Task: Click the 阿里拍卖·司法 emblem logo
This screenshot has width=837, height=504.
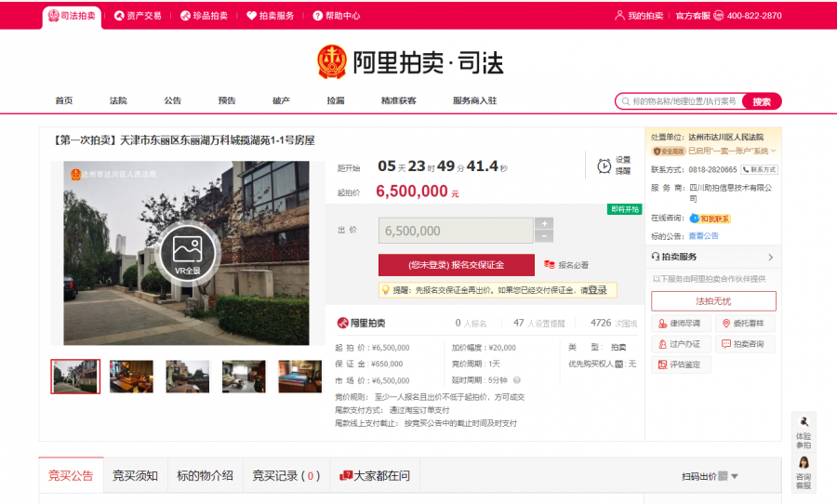Action: pyautogui.click(x=332, y=62)
